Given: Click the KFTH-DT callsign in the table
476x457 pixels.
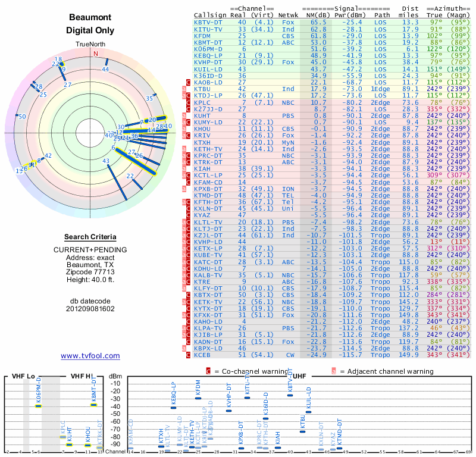Looking at the screenshot, I should (208, 202).
